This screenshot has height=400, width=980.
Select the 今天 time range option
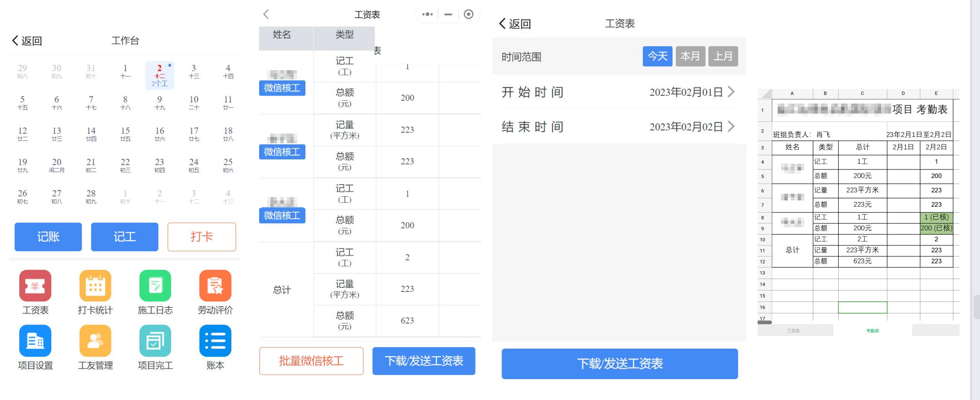click(x=657, y=56)
